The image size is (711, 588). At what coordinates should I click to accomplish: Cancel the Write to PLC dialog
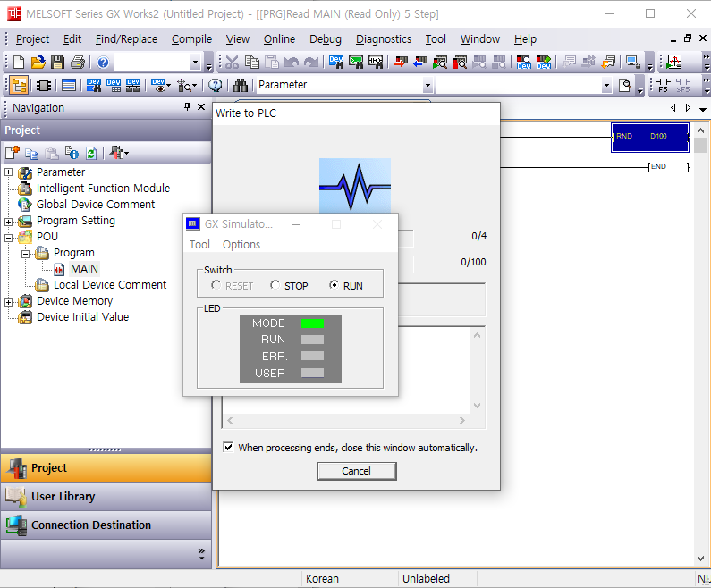click(x=357, y=471)
